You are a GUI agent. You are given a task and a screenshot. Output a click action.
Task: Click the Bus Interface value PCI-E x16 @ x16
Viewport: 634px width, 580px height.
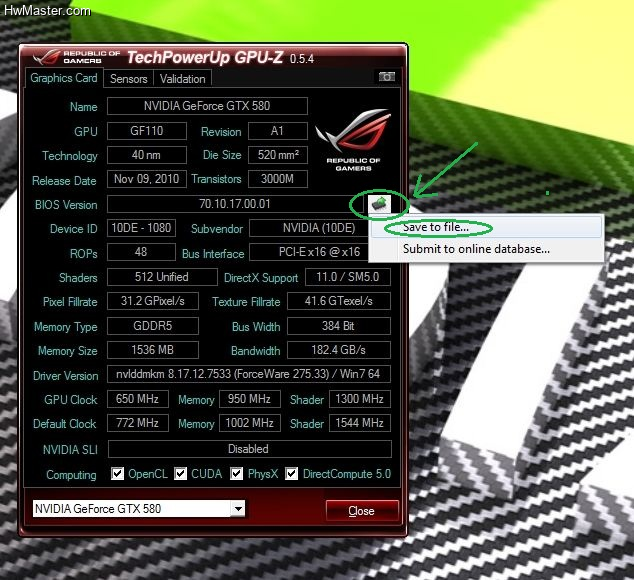(x=310, y=252)
